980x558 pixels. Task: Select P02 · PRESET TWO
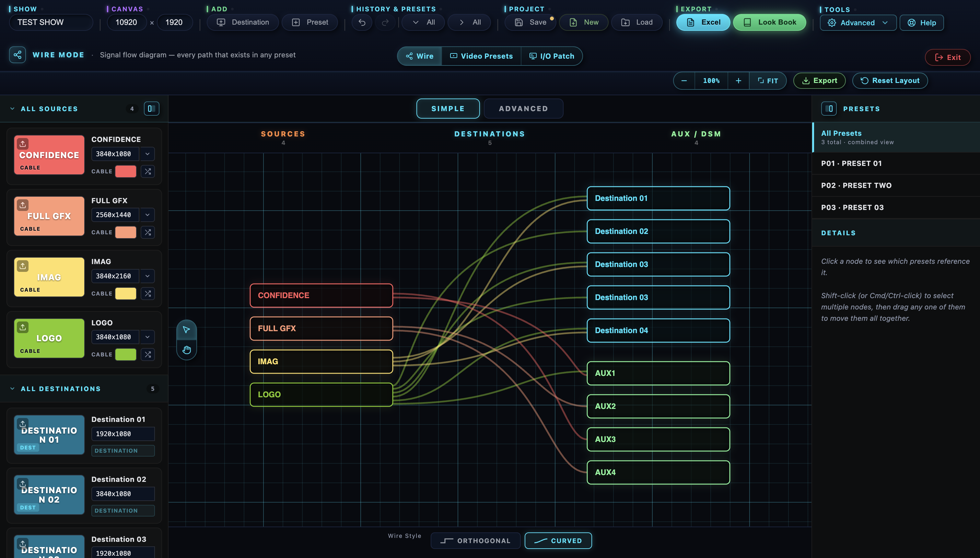(x=896, y=185)
